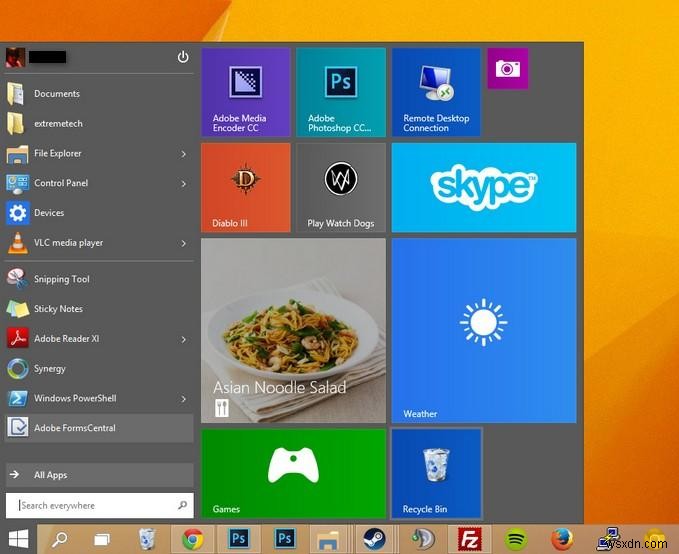Expand File Explorer jump list arrow
Viewport: 679px width, 554px height.
184,154
